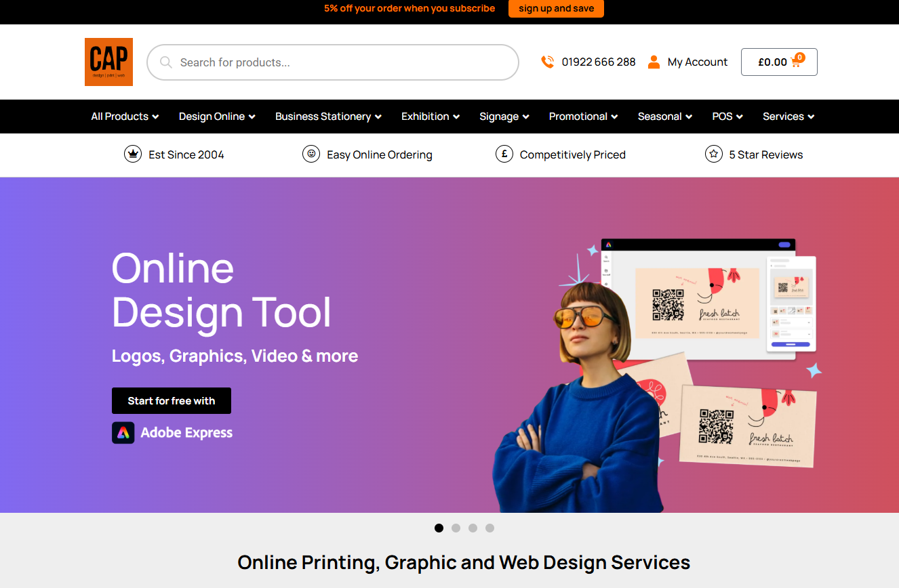
Task: Select the second carousel slide dot
Action: [x=456, y=528]
